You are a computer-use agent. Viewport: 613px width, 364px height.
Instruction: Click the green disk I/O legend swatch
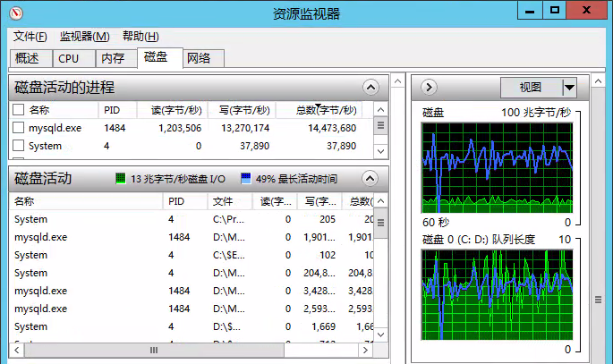pos(121,179)
